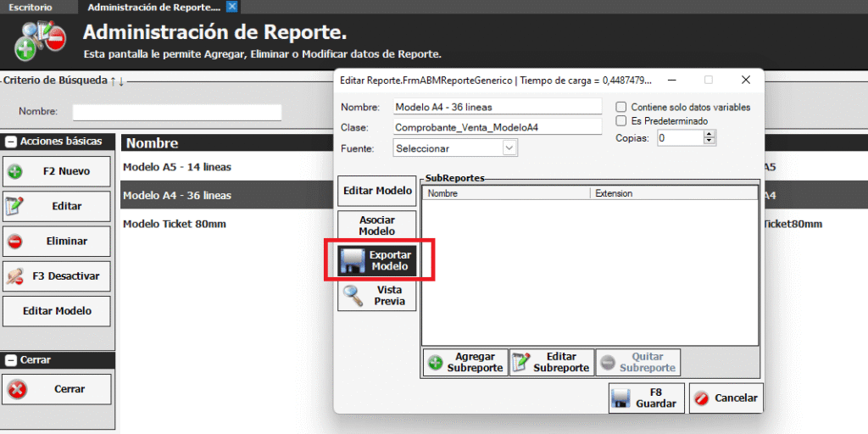The height and width of the screenshot is (434, 868).
Task: Click the Nombre search input field
Action: click(x=176, y=112)
